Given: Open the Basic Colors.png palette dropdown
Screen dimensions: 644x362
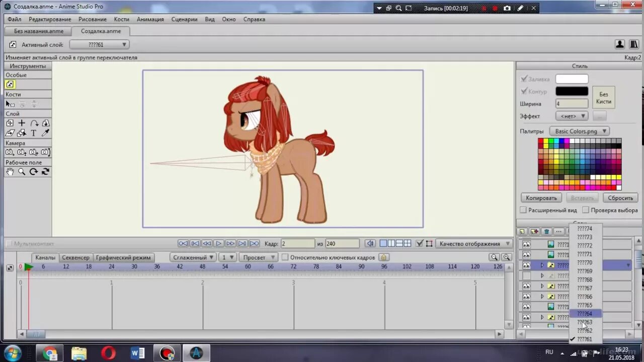Looking at the screenshot, I should [x=580, y=131].
